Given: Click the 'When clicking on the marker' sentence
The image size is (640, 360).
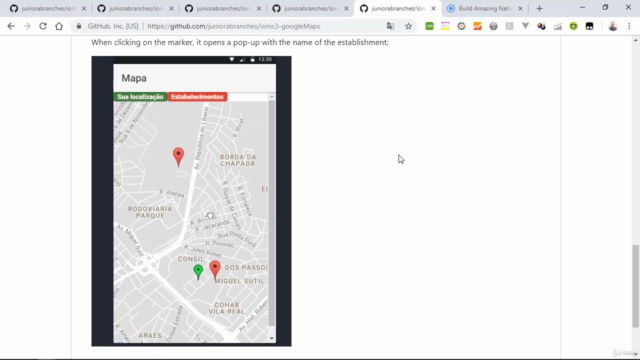Looking at the screenshot, I should pos(240,42).
